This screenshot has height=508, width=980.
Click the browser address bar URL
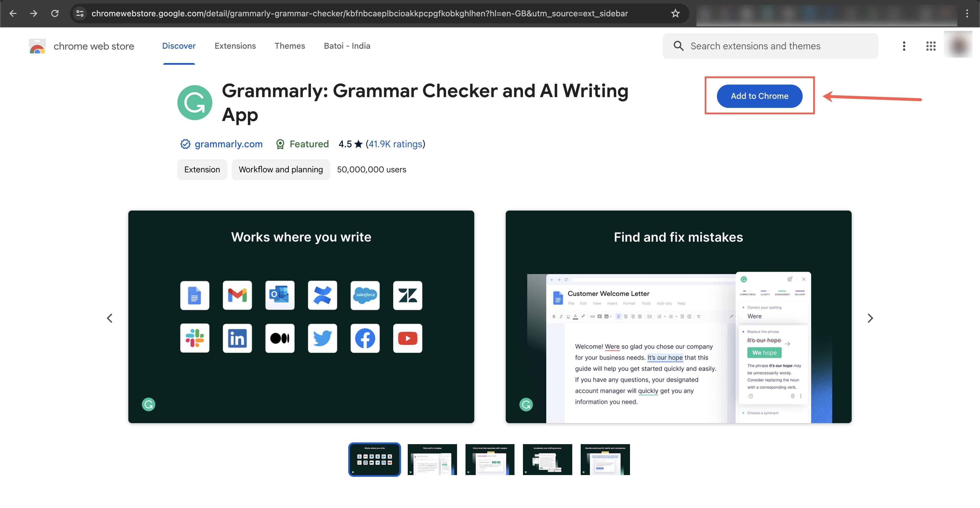click(x=360, y=13)
